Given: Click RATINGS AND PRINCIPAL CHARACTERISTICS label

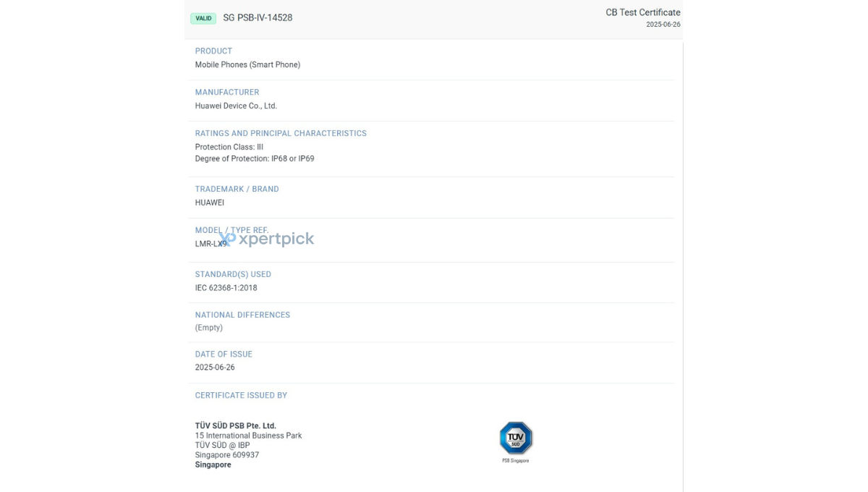Looking at the screenshot, I should [x=281, y=134].
